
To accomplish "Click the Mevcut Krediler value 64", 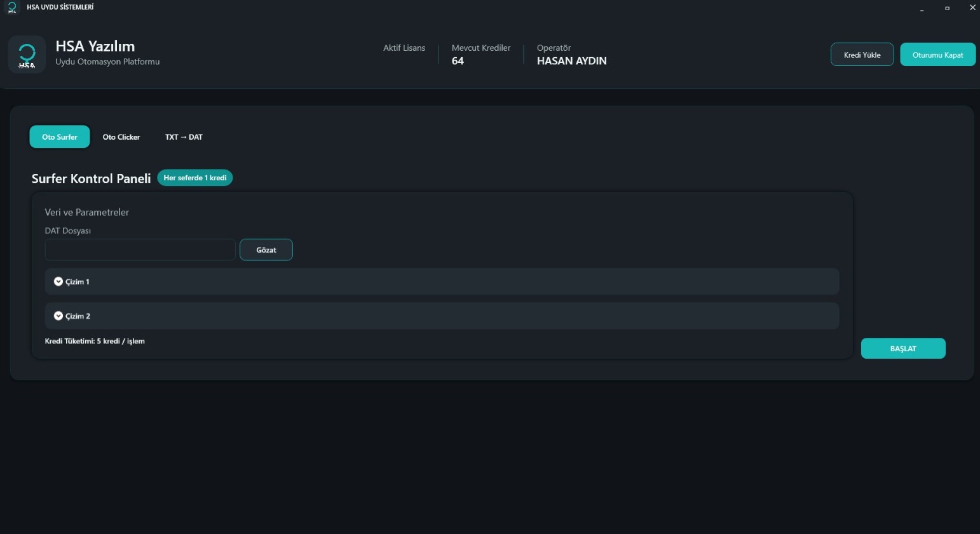I will click(x=458, y=61).
